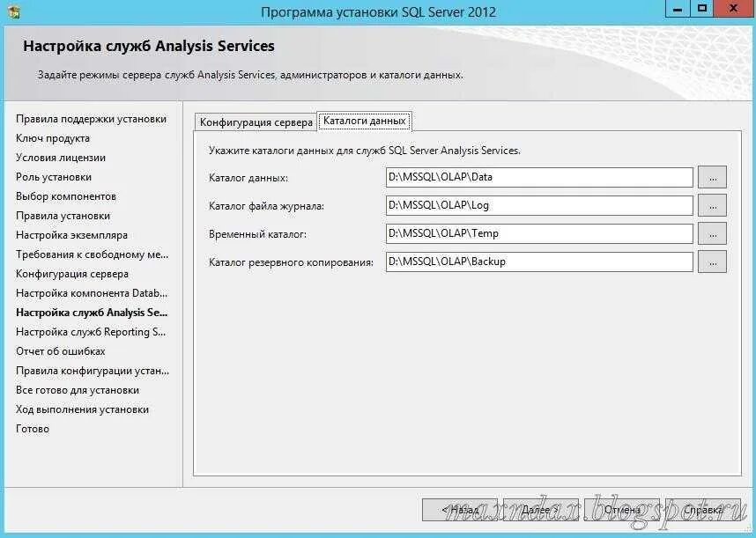Click the Временный каталог: label
Viewport: 756px width, 538px height.
(x=257, y=234)
